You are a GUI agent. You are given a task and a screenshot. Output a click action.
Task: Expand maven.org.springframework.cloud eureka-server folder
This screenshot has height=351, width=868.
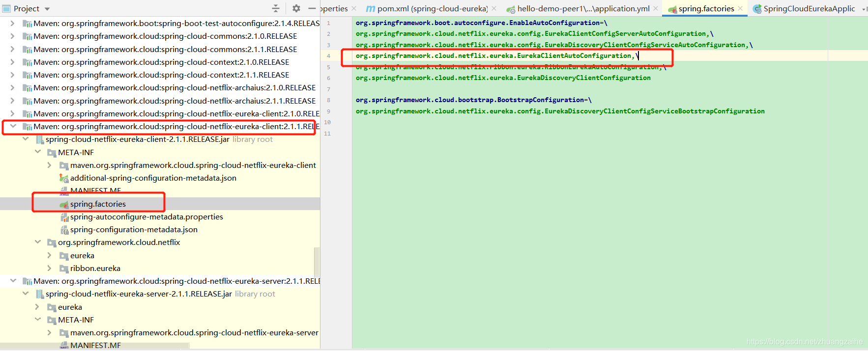click(49, 332)
